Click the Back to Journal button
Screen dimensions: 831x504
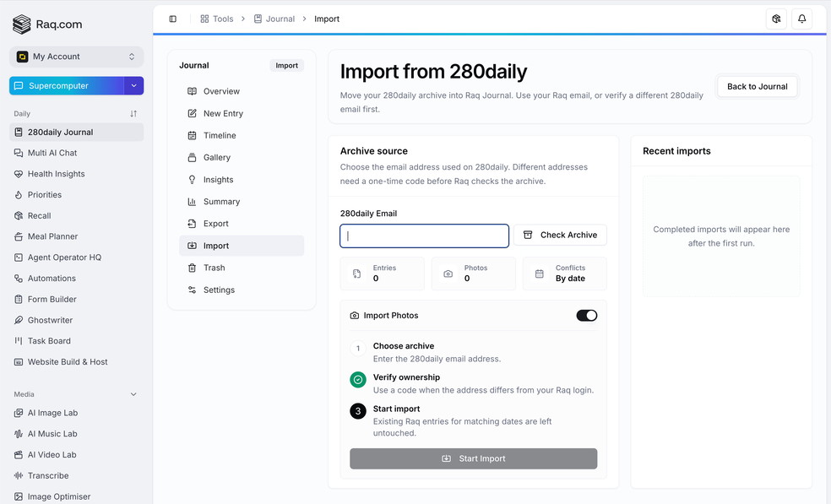click(758, 86)
